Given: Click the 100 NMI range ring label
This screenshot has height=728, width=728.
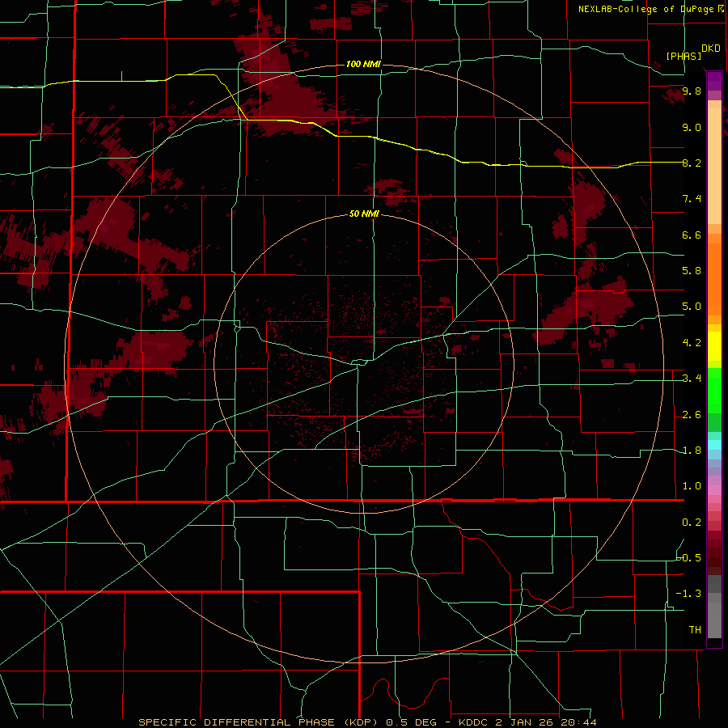Looking at the screenshot, I should tap(363, 64).
